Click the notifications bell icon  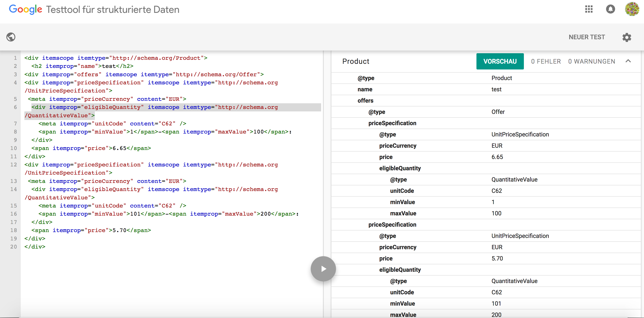[x=610, y=9]
